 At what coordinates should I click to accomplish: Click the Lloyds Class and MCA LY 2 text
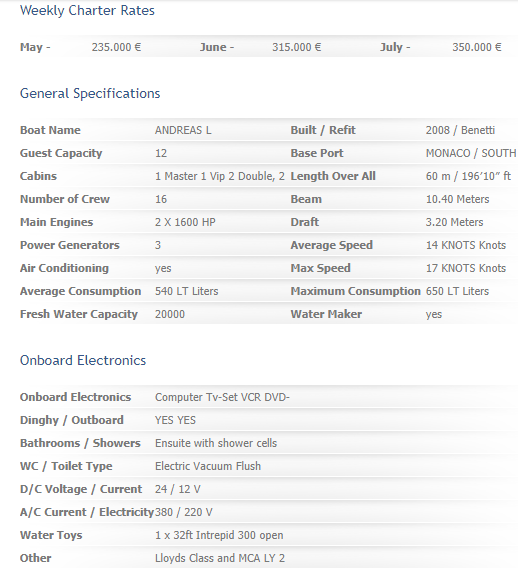(220, 558)
